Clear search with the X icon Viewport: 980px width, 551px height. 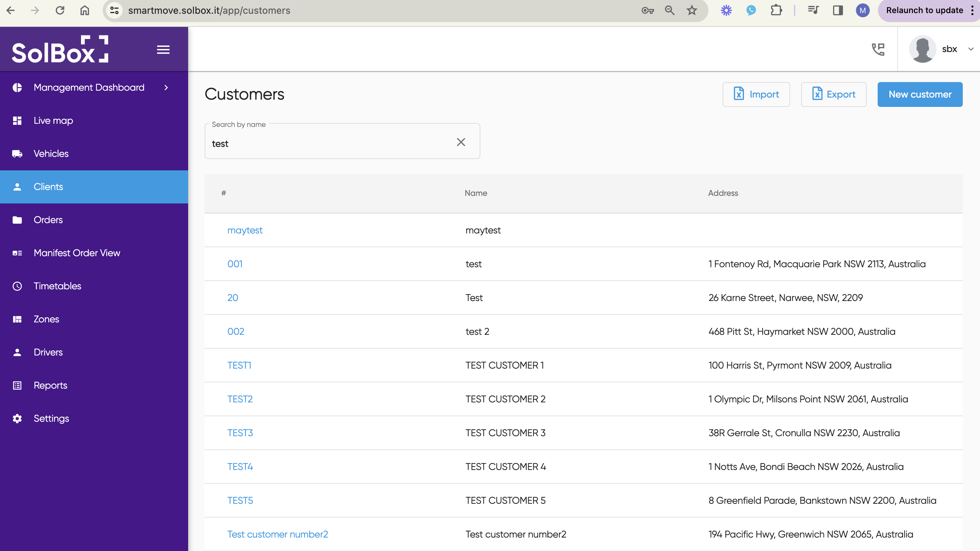click(461, 142)
